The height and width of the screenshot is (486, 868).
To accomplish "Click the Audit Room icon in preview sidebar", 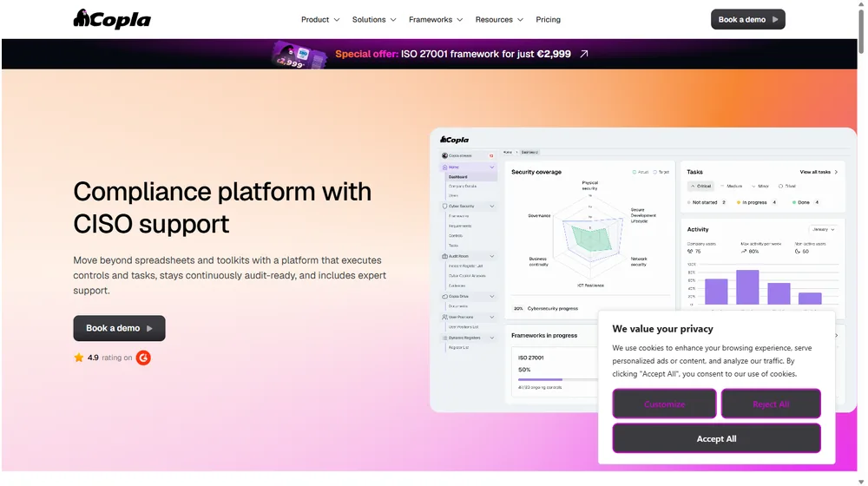I will click(x=444, y=256).
